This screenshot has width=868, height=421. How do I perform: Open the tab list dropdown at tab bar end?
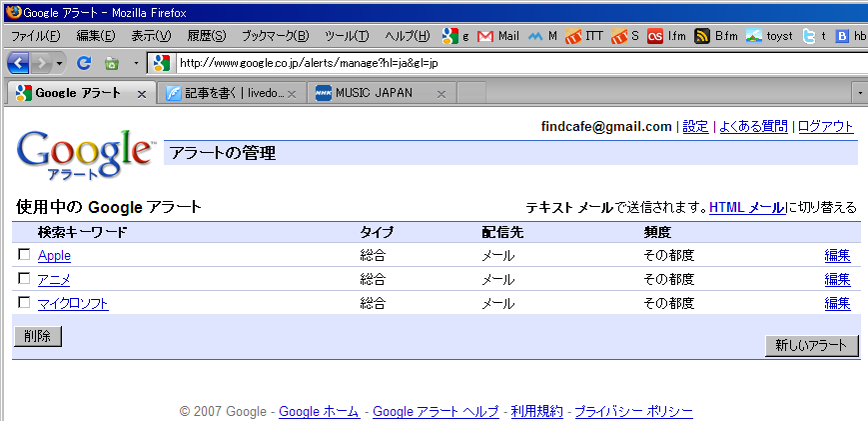coord(860,93)
